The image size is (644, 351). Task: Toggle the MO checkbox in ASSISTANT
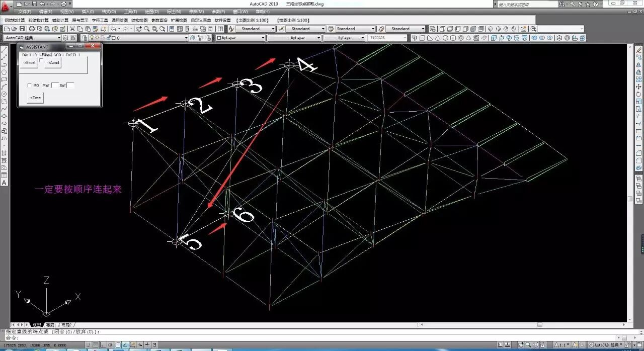pos(30,85)
